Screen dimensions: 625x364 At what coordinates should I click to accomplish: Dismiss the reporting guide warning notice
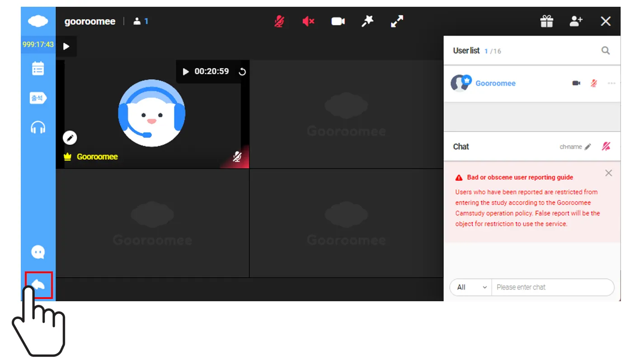609,173
